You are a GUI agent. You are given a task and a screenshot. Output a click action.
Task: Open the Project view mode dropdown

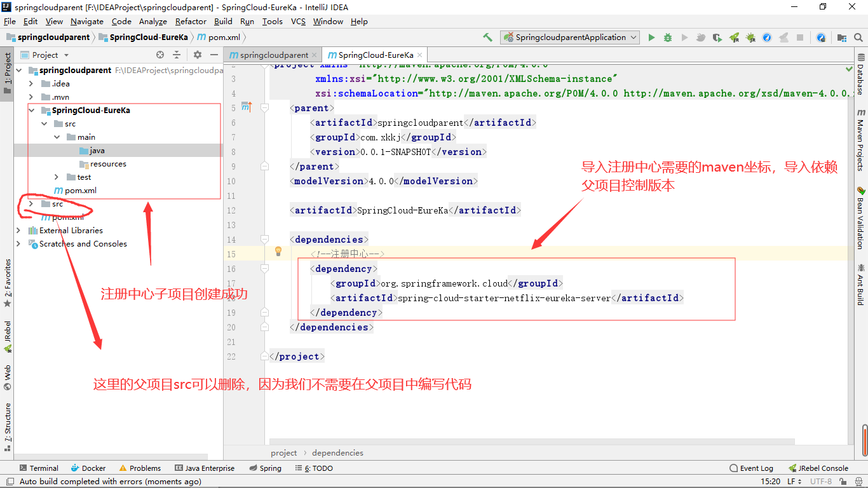44,55
